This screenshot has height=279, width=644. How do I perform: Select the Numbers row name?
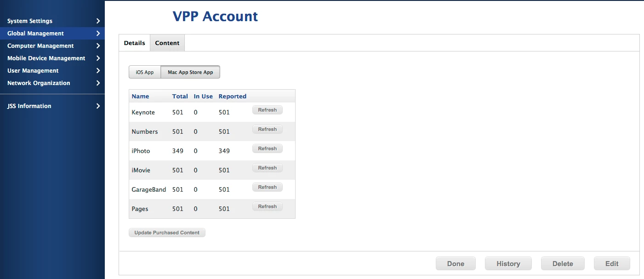click(x=145, y=131)
